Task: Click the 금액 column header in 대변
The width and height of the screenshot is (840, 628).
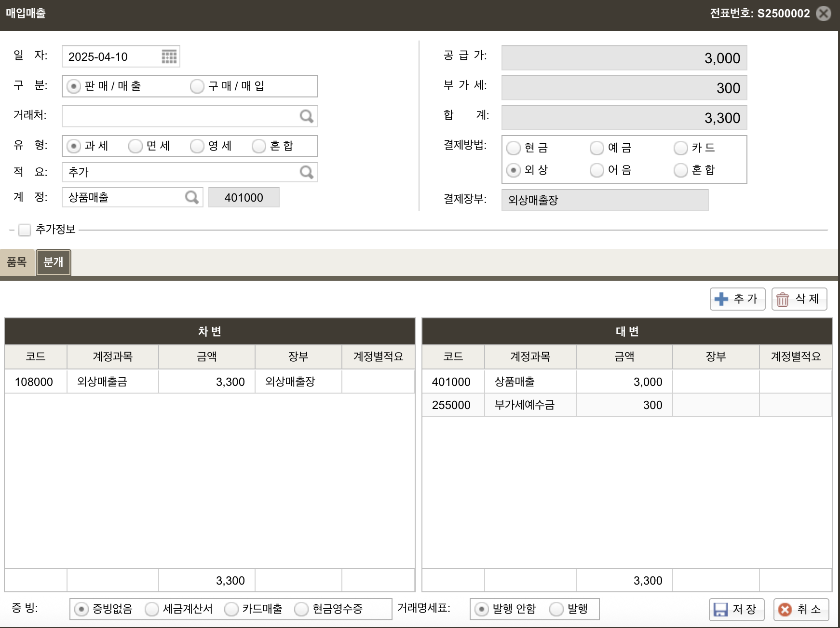Action: click(x=624, y=357)
